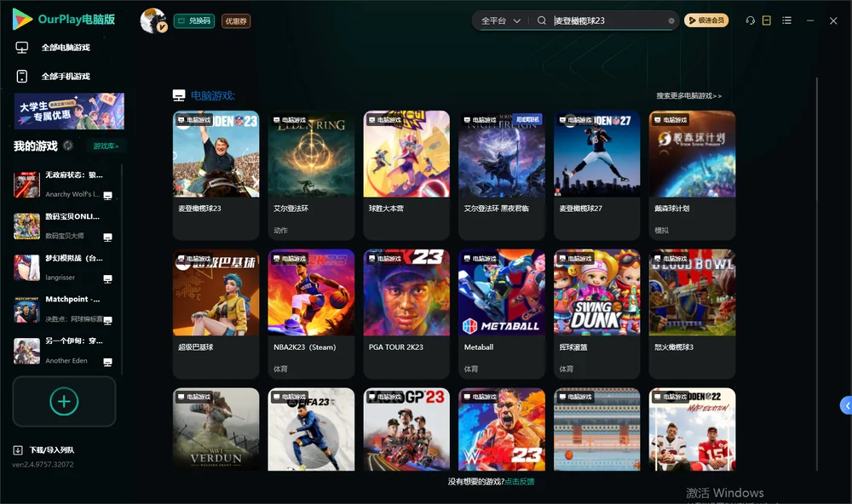Open NBA2K23 (Steam) game card

(311, 313)
